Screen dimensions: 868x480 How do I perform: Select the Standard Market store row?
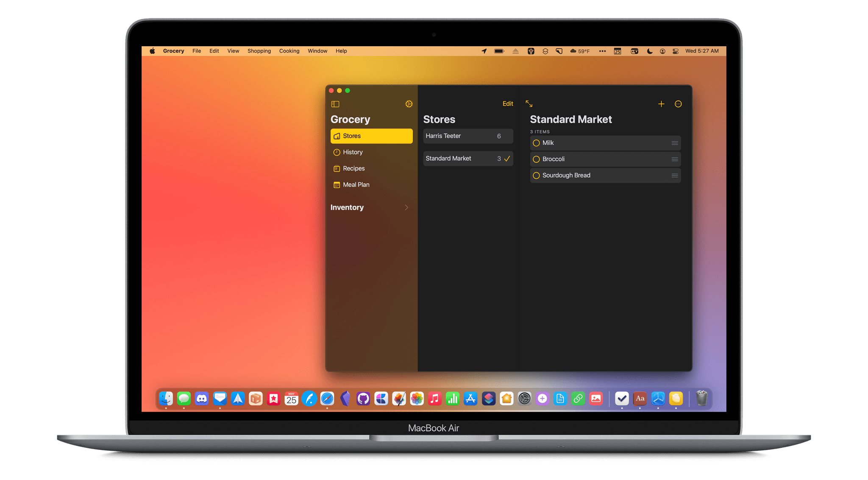(468, 159)
